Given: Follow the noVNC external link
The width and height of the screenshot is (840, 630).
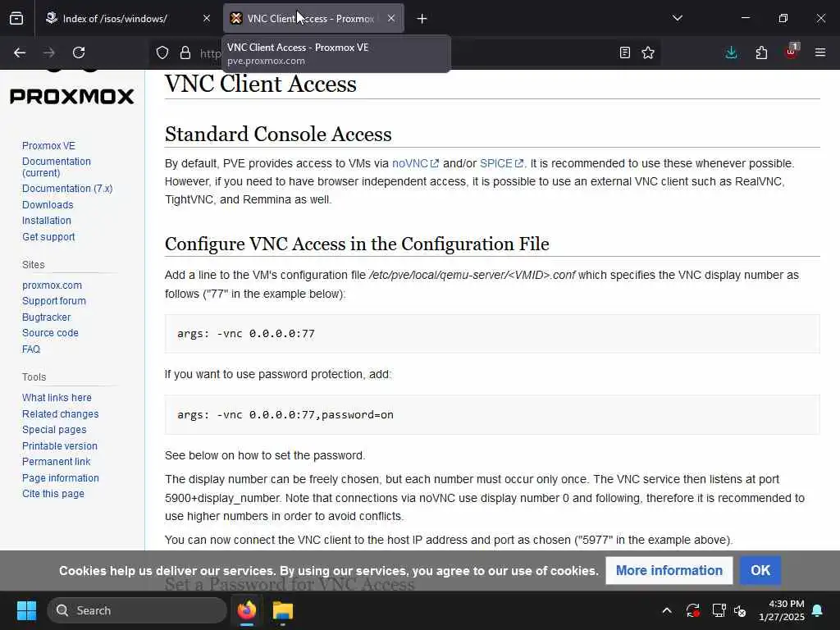Looking at the screenshot, I should point(415,163).
